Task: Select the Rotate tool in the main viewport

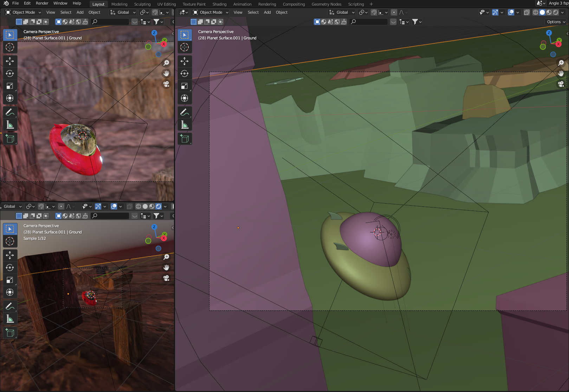Action: 185,73
